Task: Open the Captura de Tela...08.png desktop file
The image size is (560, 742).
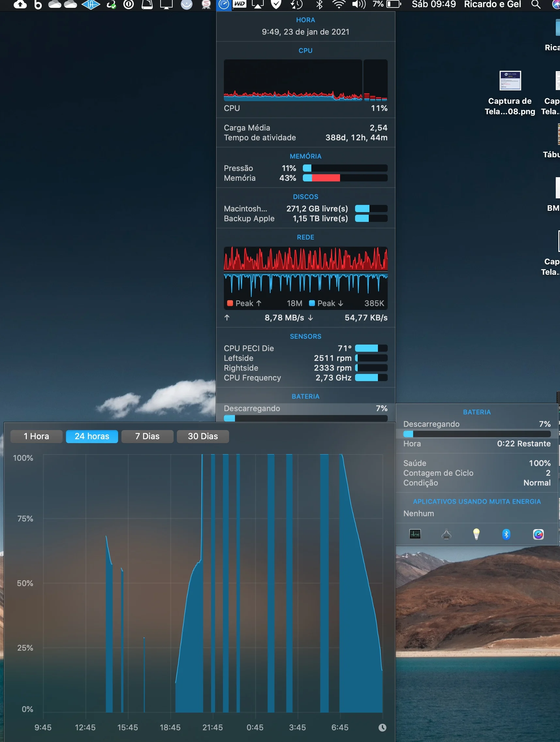Action: point(510,93)
